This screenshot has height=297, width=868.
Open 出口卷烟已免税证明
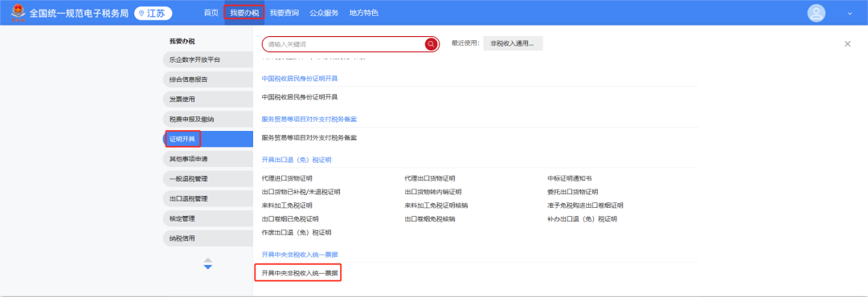click(x=290, y=219)
